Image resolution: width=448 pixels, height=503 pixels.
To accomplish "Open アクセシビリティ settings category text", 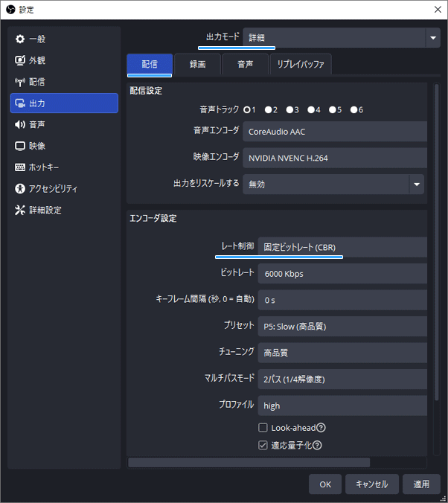I will pyautogui.click(x=54, y=189).
